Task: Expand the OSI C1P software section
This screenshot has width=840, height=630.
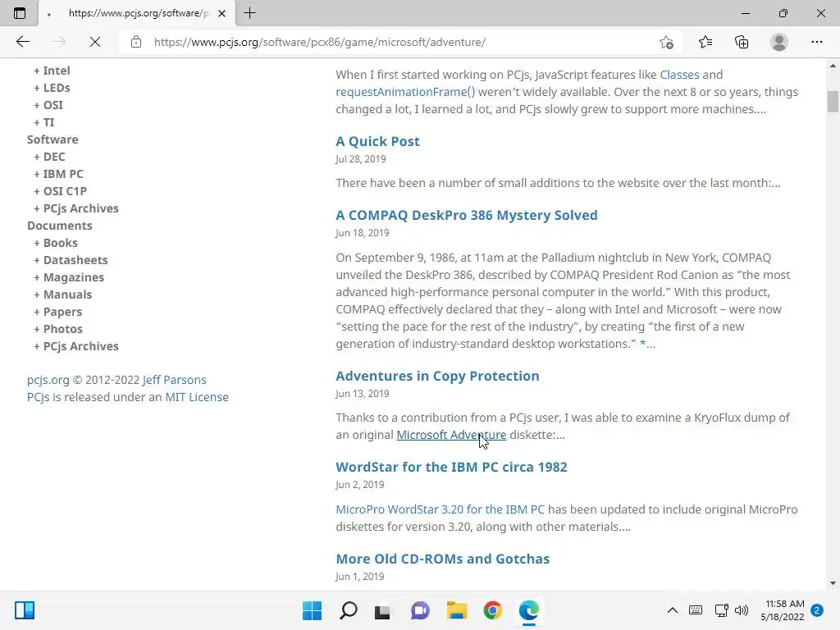Action: coord(60,191)
